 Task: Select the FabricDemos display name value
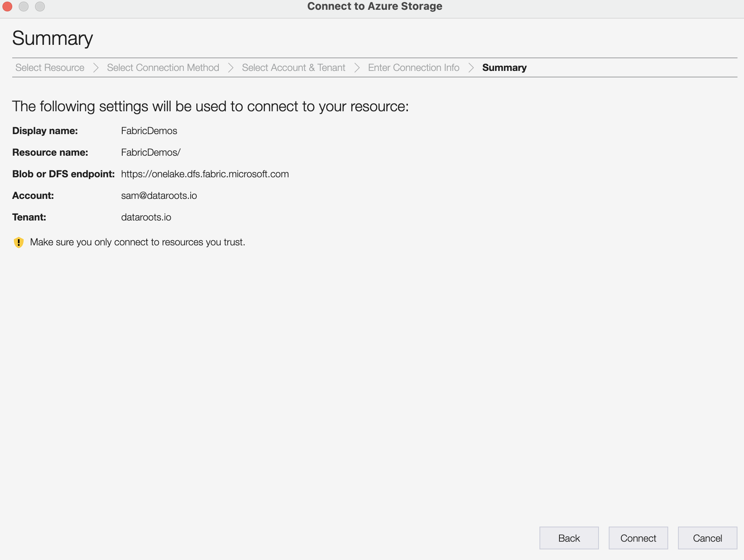(x=149, y=131)
